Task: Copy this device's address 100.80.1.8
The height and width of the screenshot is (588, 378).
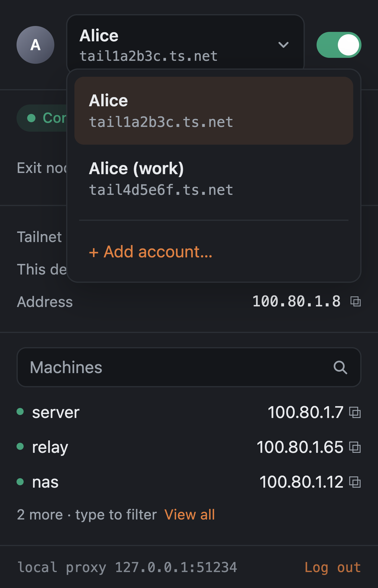Action: tap(356, 301)
